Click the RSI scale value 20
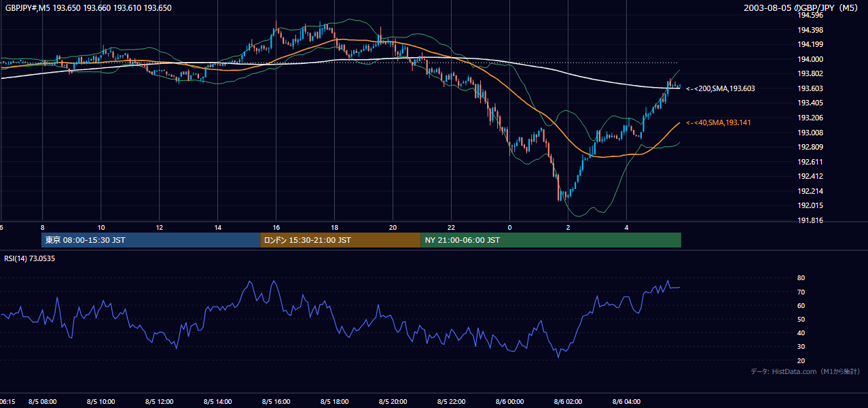The image size is (868, 408). pos(801,360)
